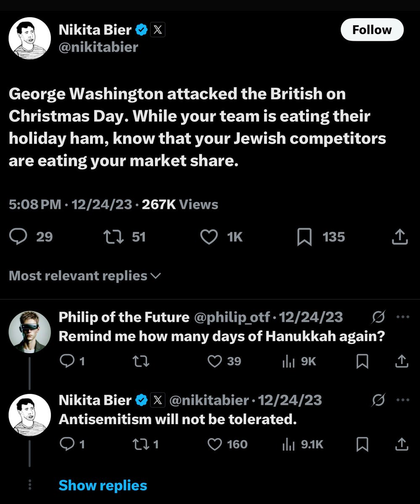The image size is (420, 504).
Task: Click Show replies link
Action: click(103, 486)
